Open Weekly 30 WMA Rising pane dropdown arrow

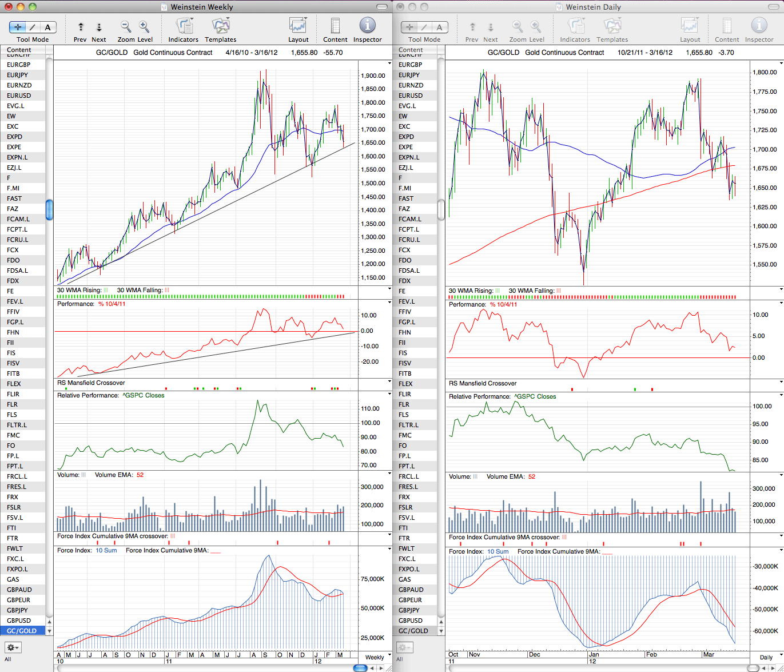(x=390, y=290)
